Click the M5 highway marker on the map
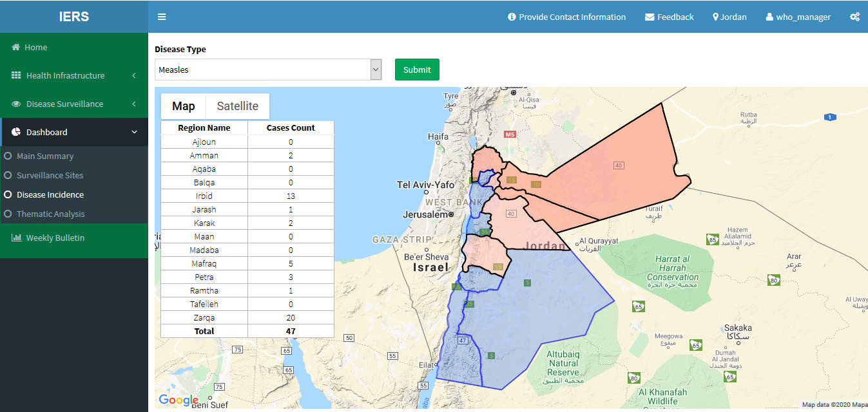 pyautogui.click(x=510, y=135)
